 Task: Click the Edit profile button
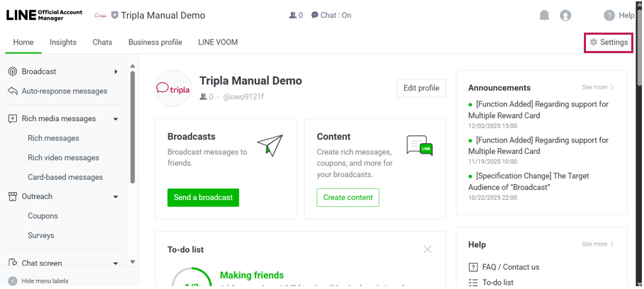421,89
